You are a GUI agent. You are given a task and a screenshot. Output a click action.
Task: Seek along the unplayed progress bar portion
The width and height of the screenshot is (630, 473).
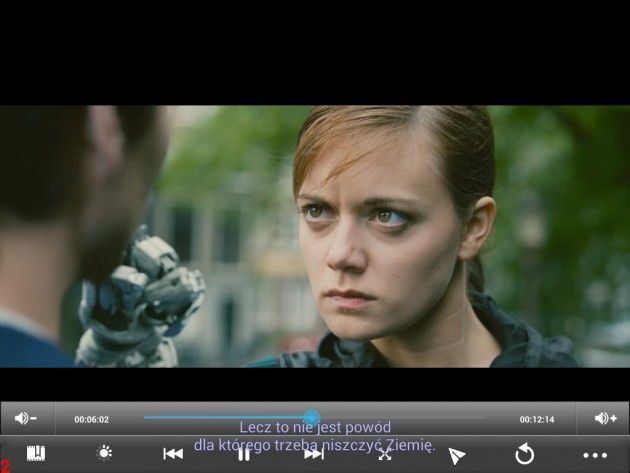pos(402,418)
